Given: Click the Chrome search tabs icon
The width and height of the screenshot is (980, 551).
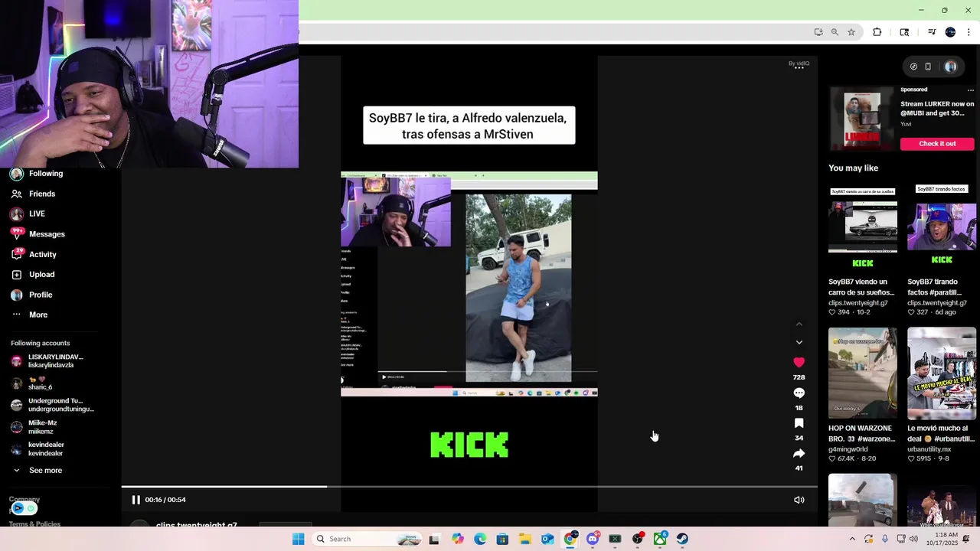Looking at the screenshot, I should [904, 32].
